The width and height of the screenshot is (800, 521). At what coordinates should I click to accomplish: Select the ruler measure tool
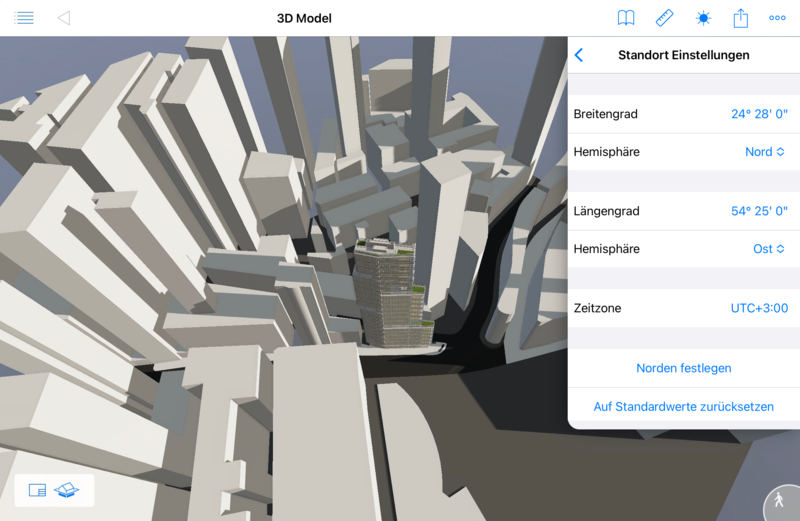[664, 18]
